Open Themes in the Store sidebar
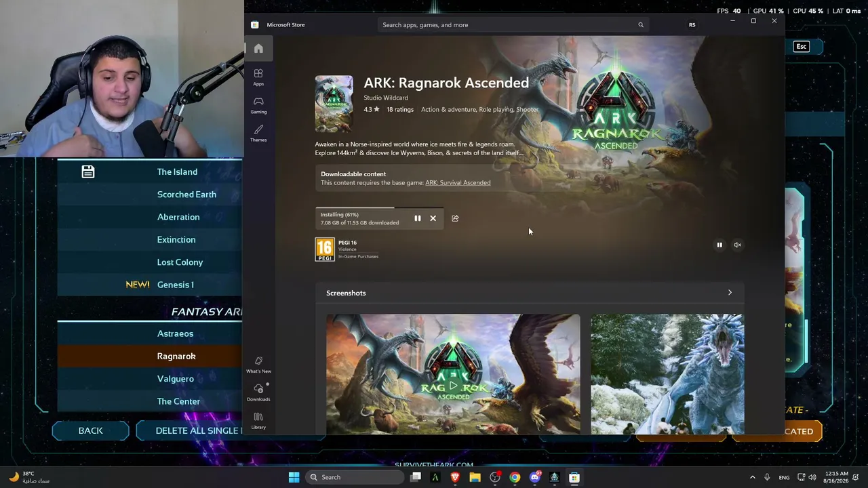 (x=258, y=133)
